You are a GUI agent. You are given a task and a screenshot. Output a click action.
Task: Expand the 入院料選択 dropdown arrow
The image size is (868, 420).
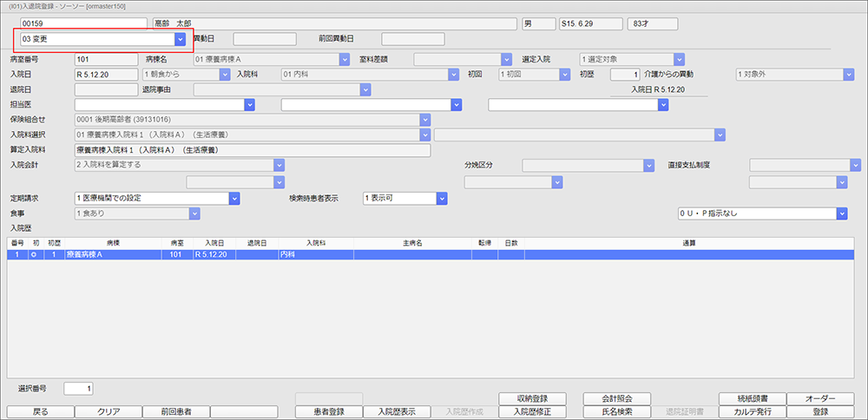tap(425, 135)
